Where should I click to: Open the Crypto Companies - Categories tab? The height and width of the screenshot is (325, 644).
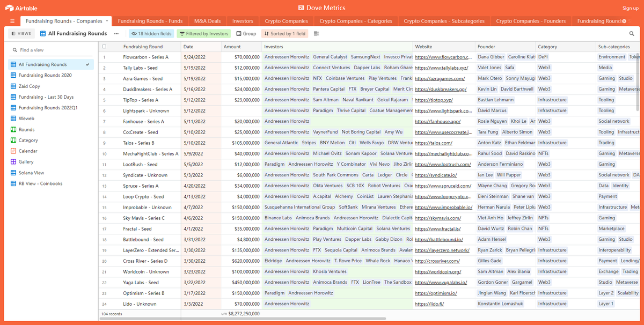[x=356, y=21]
